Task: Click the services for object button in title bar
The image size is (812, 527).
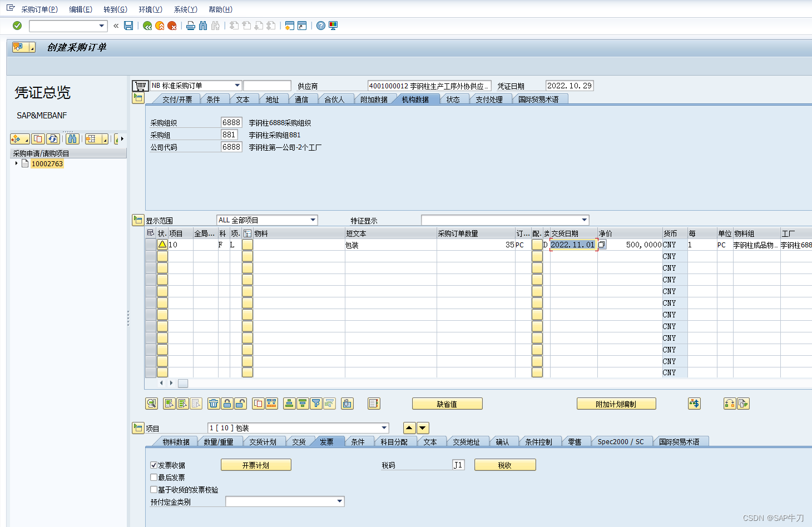Action: [23, 48]
